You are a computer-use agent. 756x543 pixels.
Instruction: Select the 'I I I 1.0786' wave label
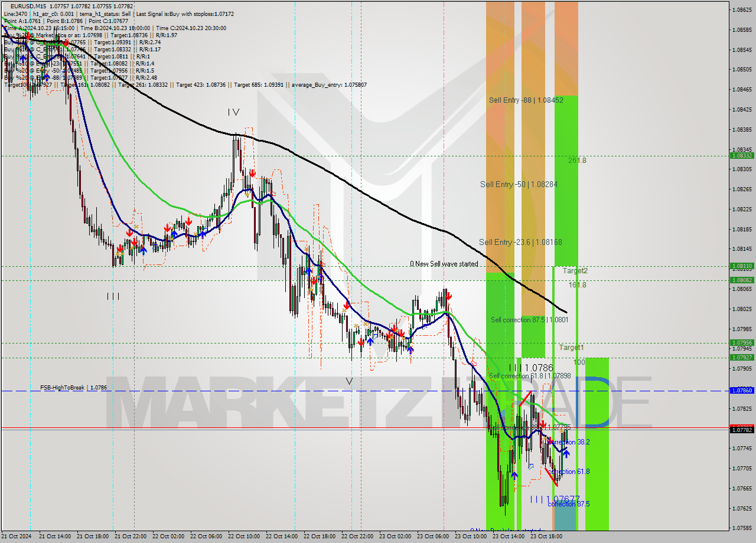(x=531, y=368)
